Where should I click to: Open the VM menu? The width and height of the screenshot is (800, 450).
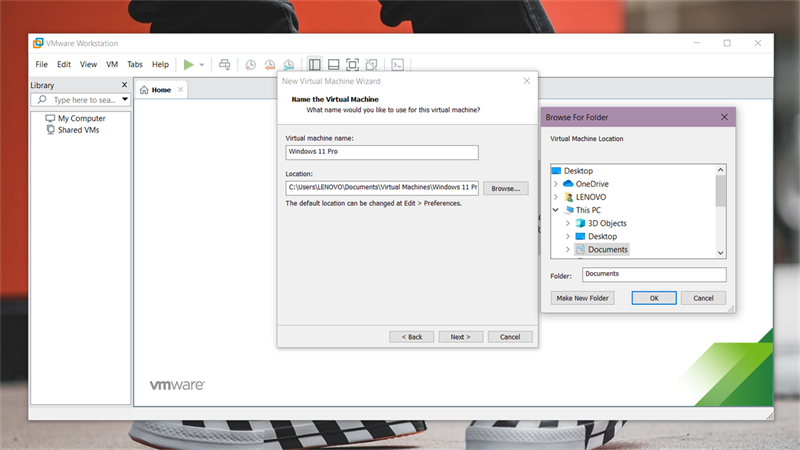[x=112, y=64]
